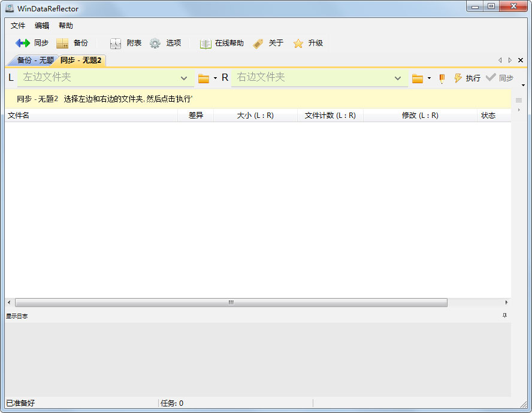
Task: Click the 选项 button label
Action: point(173,43)
